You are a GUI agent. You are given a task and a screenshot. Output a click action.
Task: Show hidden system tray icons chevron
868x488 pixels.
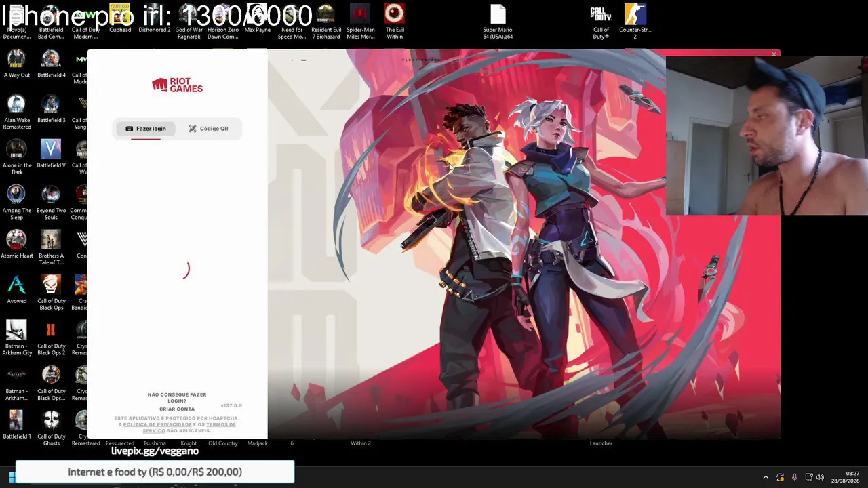tap(766, 477)
